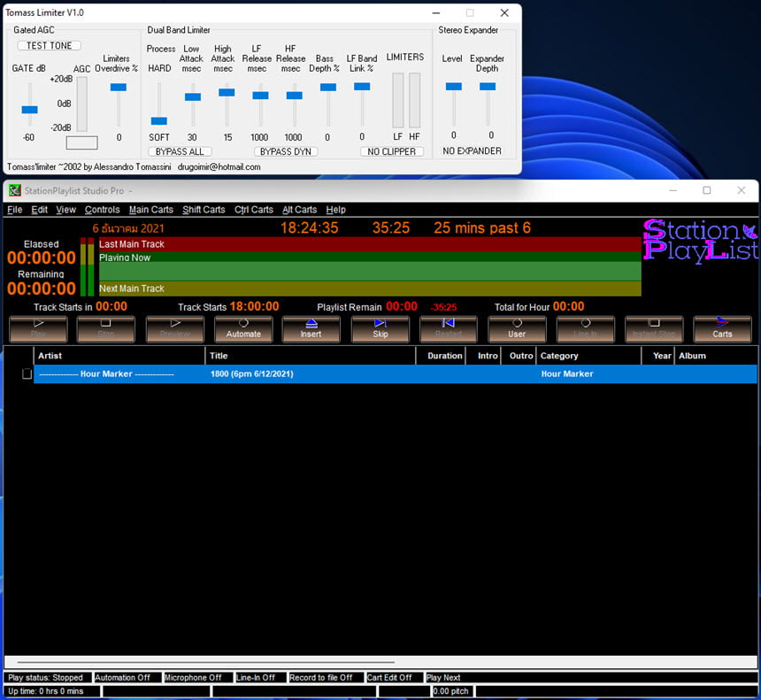Toggle BYPASS ALL in the limiter
Screen dimensions: 761x700
180,151
